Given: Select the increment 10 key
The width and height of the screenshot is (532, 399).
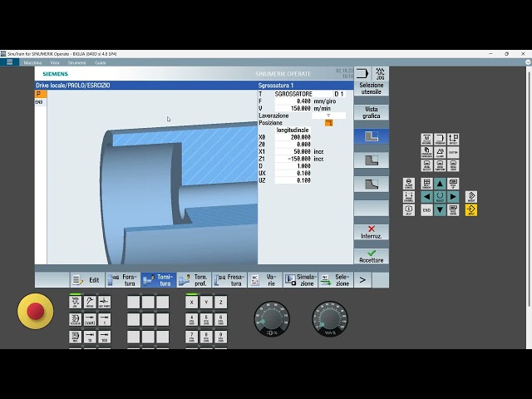Looking at the screenshot, I should [90, 337].
